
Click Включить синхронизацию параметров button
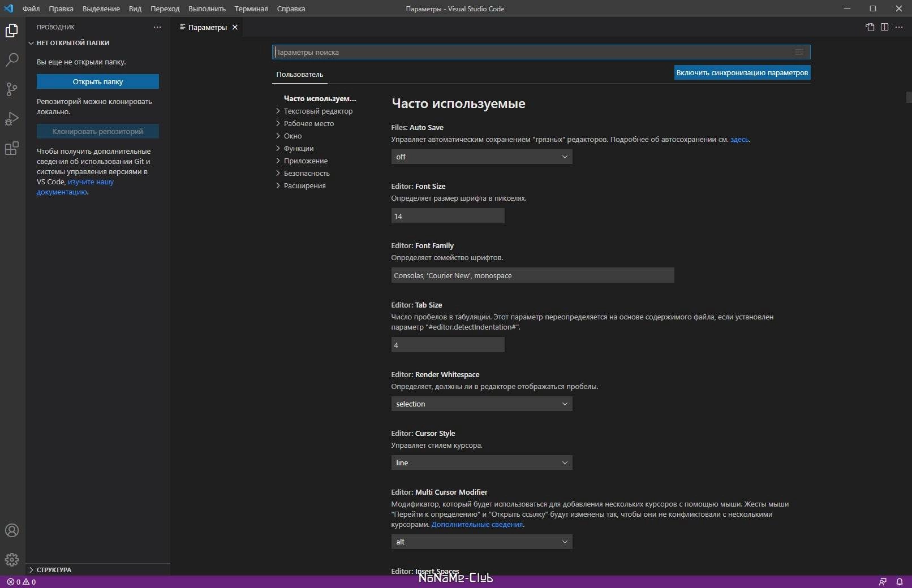pyautogui.click(x=742, y=72)
